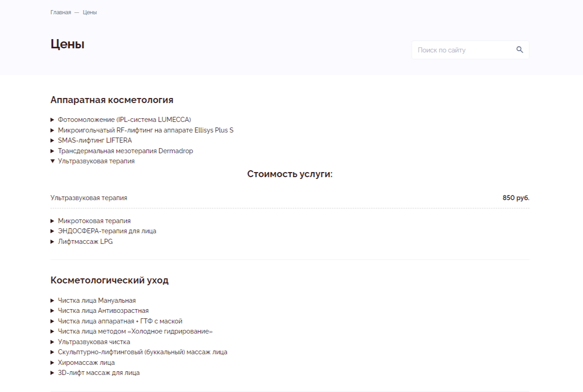Click the search magnifier icon

(519, 50)
